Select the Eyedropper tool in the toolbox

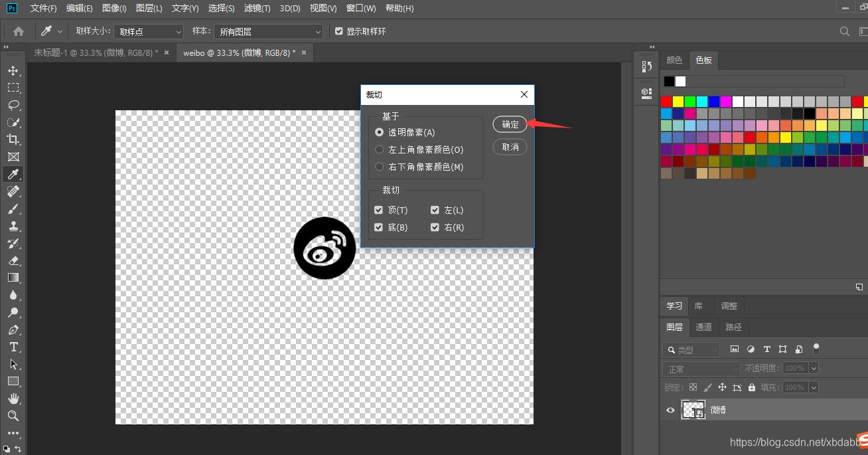13,174
